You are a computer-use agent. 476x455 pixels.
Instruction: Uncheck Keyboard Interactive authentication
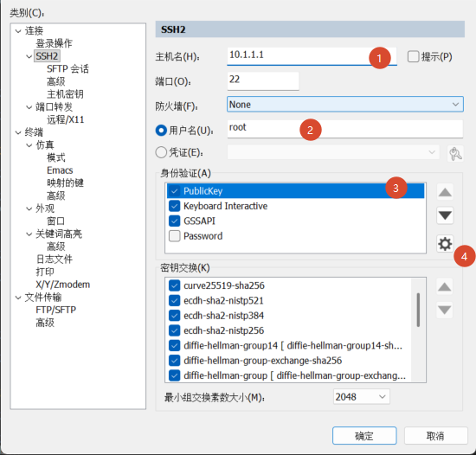click(x=174, y=206)
